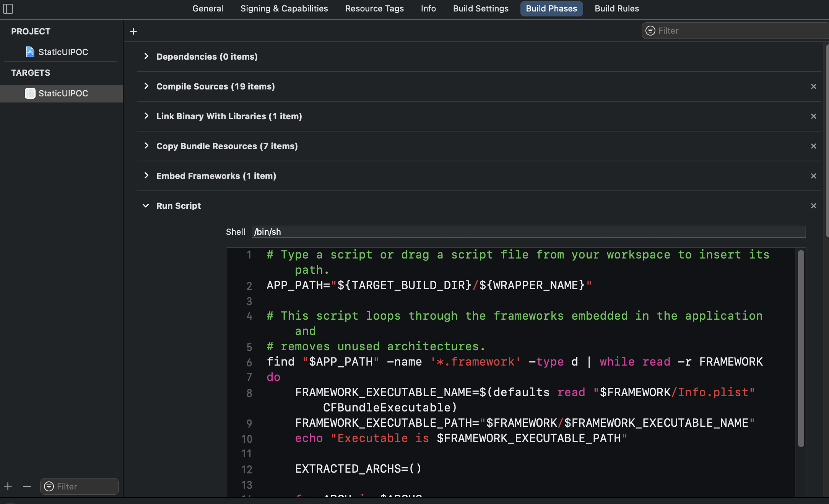Click the filter icon in build phases search
This screenshot has height=504, width=829.
point(650,31)
